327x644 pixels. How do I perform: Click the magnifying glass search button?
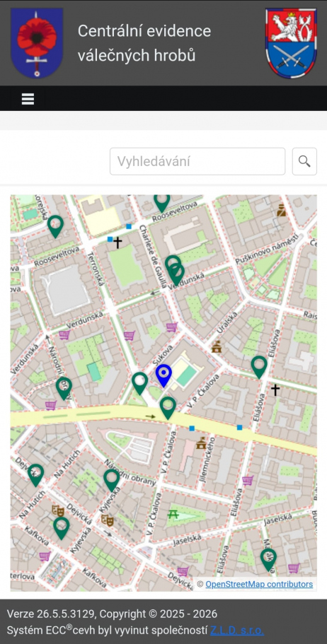(x=304, y=161)
